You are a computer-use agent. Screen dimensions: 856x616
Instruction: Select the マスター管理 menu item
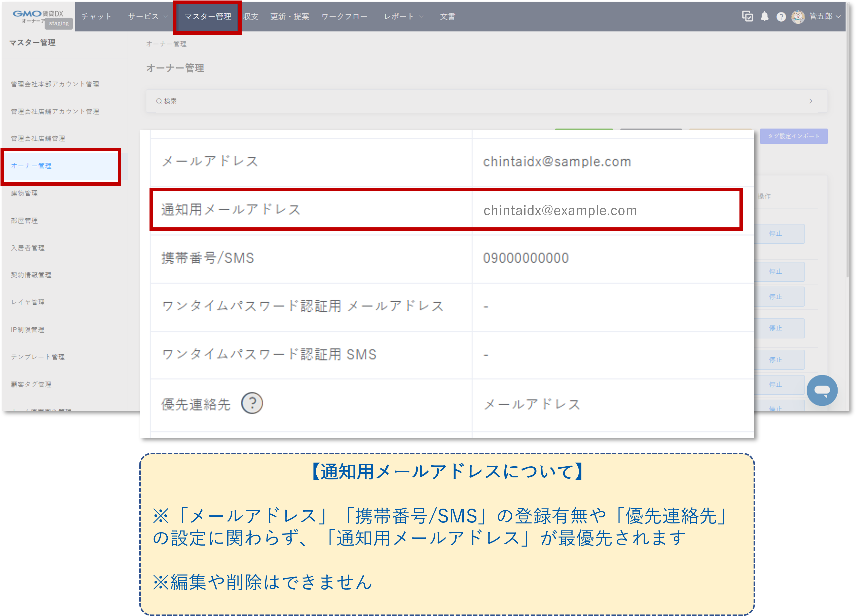click(x=208, y=17)
